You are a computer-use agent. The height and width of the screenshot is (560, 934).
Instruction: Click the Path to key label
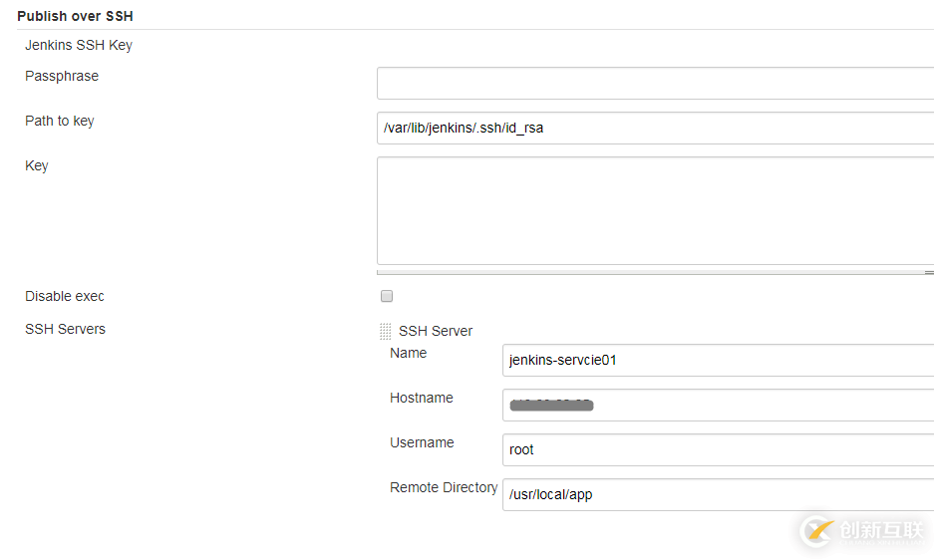(x=60, y=121)
